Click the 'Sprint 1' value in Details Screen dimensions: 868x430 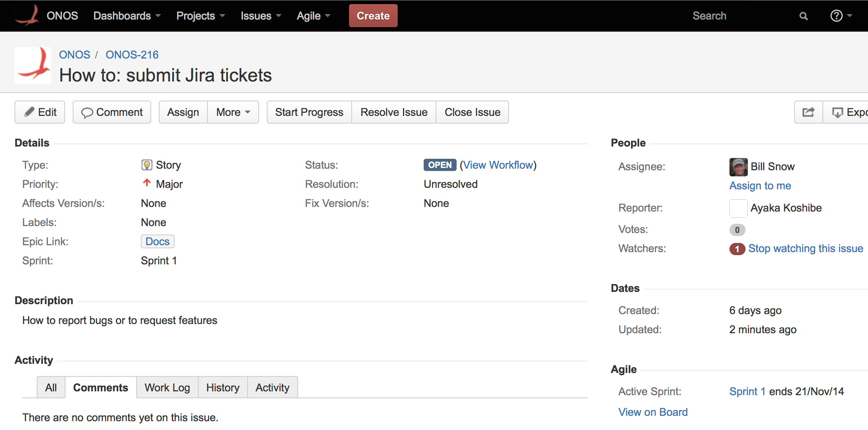coord(159,261)
